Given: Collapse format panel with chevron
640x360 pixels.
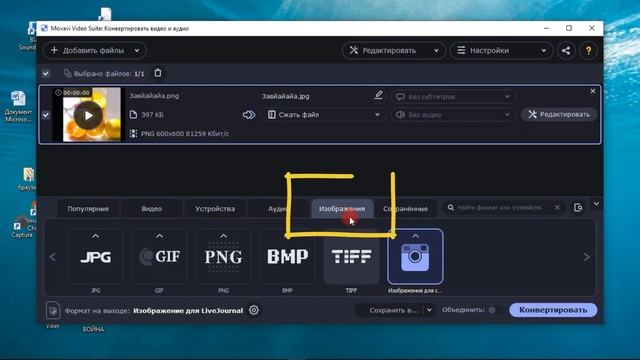Looking at the screenshot, I should [596, 204].
